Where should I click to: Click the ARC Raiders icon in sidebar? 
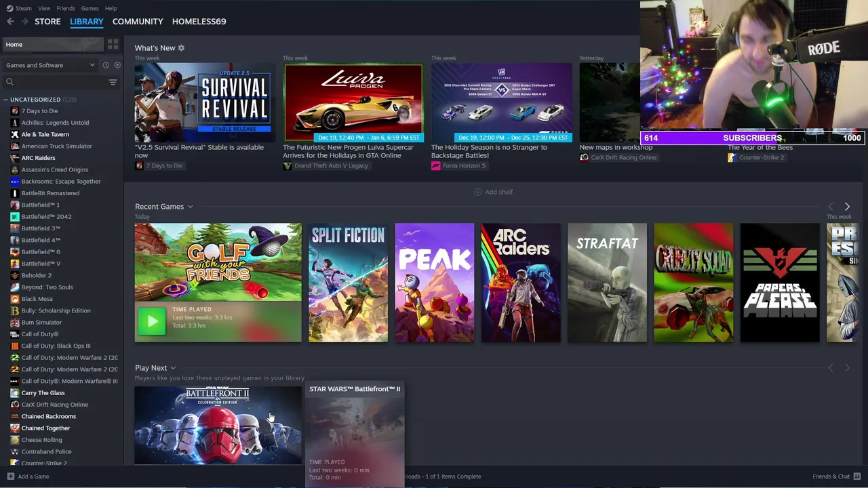[14, 158]
